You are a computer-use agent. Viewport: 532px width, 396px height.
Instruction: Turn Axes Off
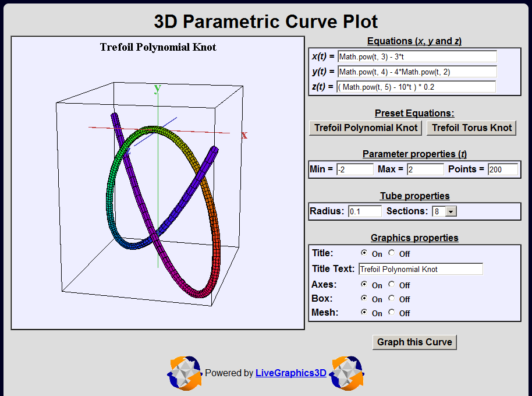[392, 284]
